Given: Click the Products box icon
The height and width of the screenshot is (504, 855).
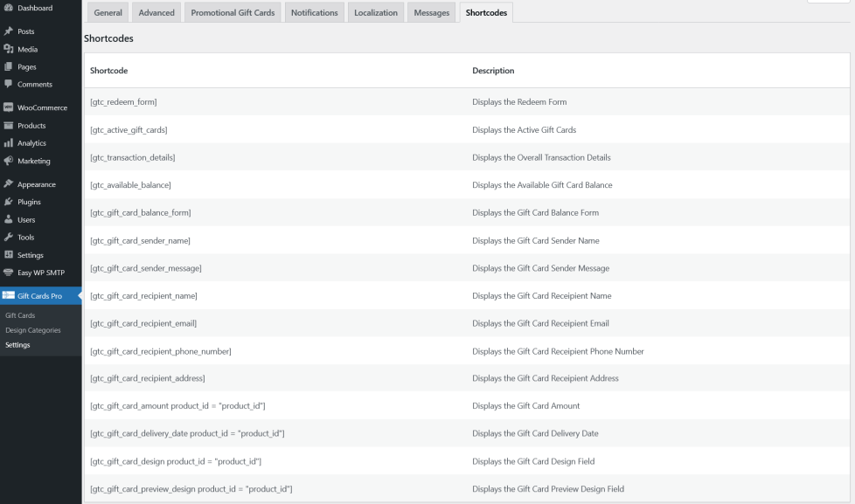Looking at the screenshot, I should (8, 125).
